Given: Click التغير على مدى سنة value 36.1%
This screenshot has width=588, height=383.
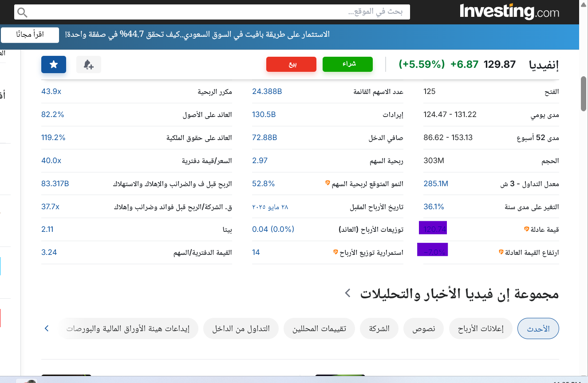Looking at the screenshot, I should point(434,207).
